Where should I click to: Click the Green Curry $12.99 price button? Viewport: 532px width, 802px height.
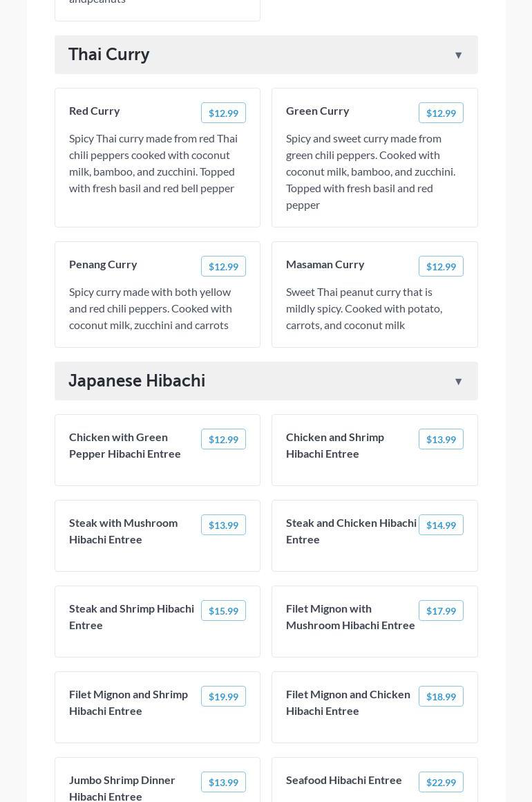[441, 113]
